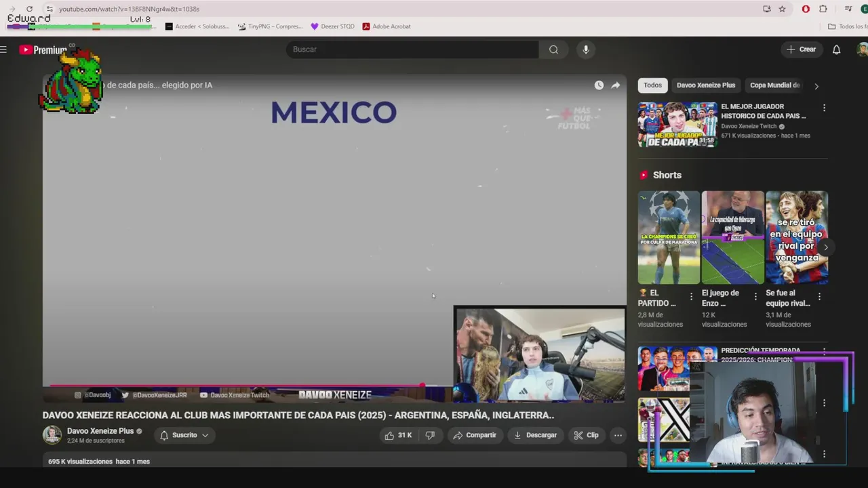The image size is (868, 488).
Task: Open EL MEJOR JUGADOR HISTORICO video thumbnail
Action: (677, 125)
